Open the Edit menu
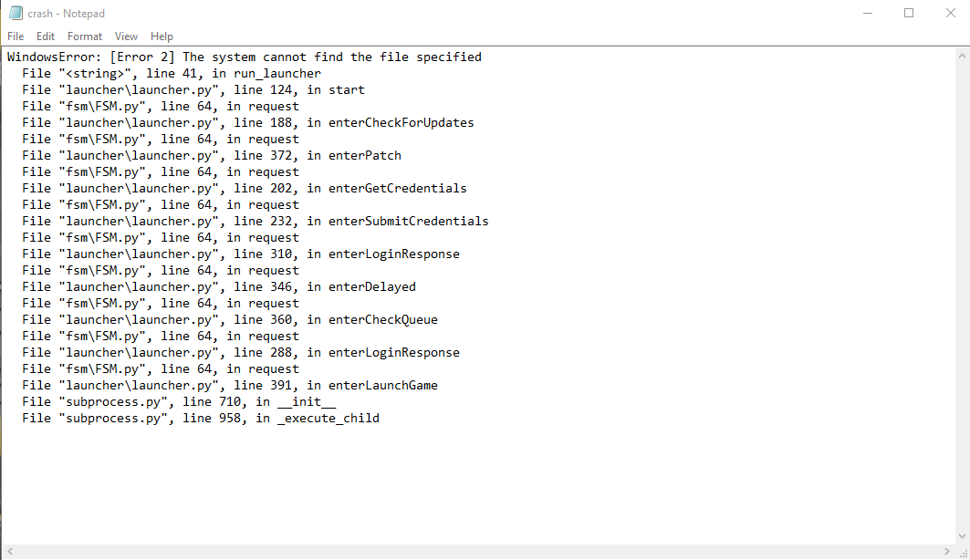 [x=45, y=36]
